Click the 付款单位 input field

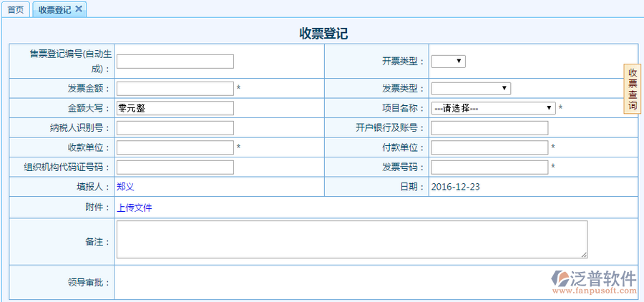tap(489, 147)
